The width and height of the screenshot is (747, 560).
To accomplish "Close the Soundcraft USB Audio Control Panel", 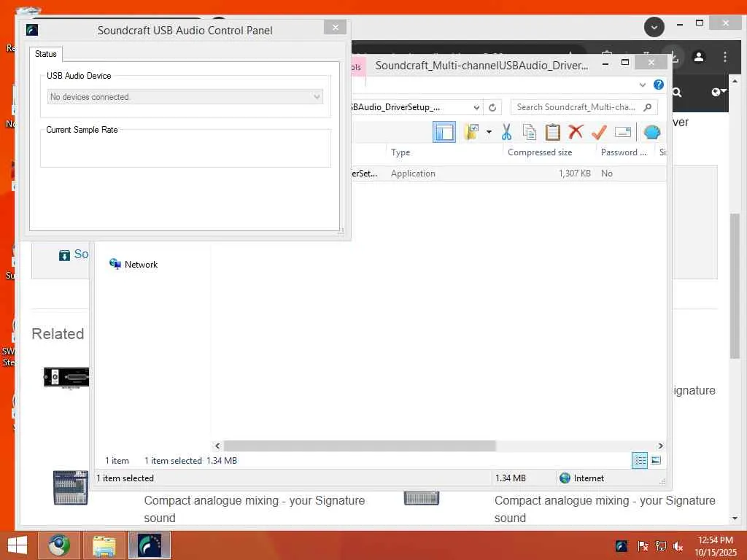I will 335,27.
